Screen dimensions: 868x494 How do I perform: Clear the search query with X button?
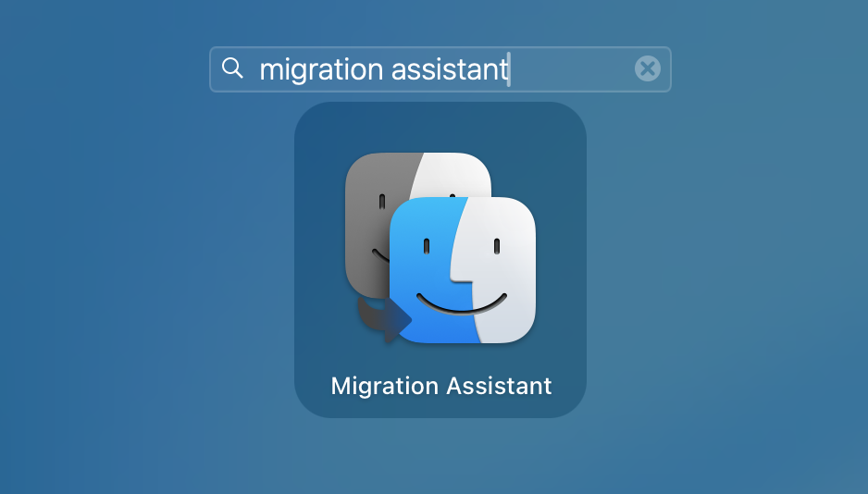(648, 68)
